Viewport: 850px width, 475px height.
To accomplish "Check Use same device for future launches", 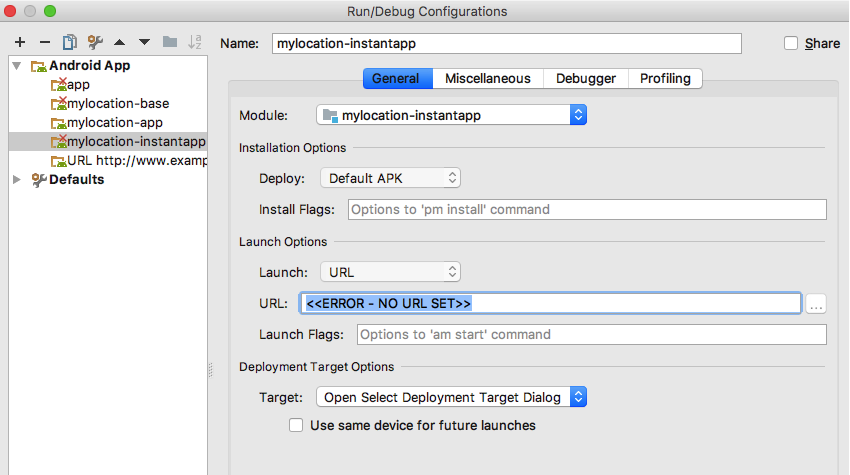I will [x=296, y=425].
